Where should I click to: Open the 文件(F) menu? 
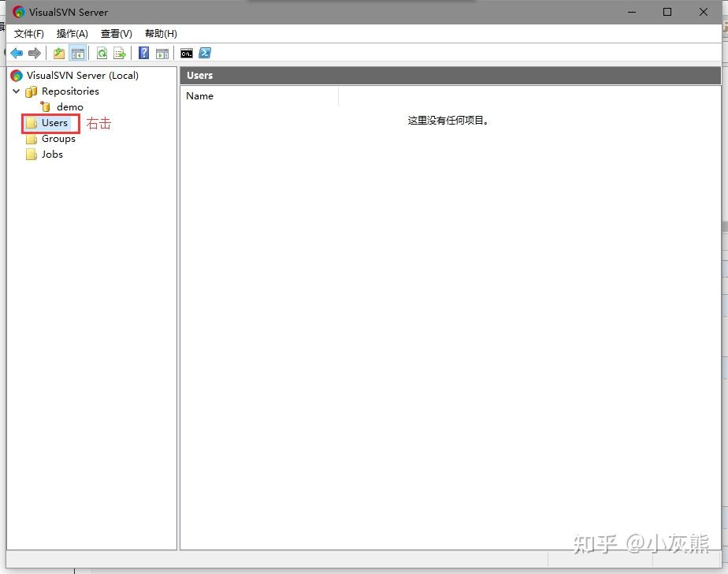(28, 33)
